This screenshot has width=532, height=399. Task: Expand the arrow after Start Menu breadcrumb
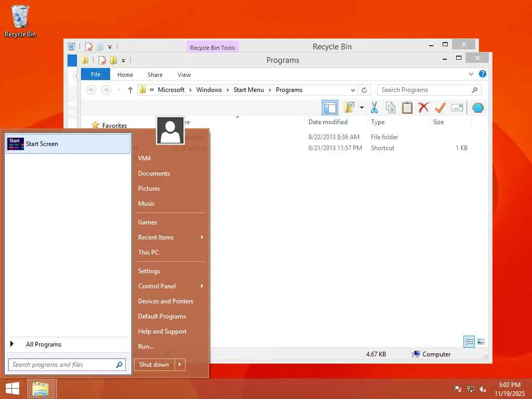(270, 90)
